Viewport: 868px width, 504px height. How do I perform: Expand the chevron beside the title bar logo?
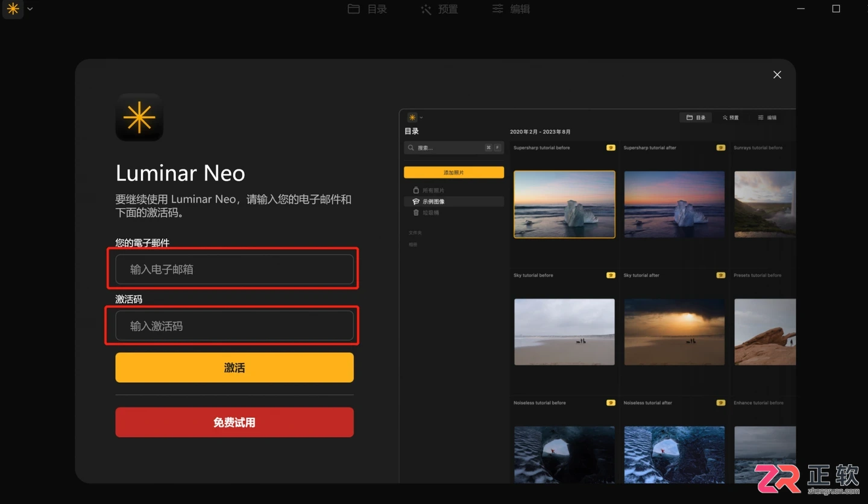click(30, 9)
